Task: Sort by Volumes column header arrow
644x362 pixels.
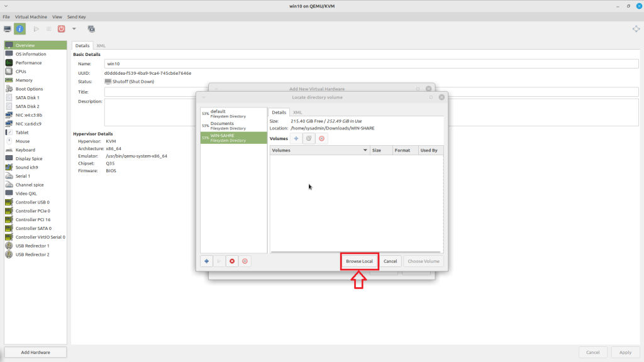Action: click(x=365, y=150)
